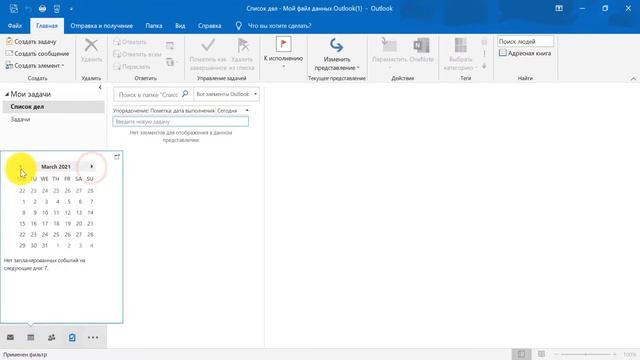Click the Ответить reply button
This screenshot has height=360, width=640.
130,42
